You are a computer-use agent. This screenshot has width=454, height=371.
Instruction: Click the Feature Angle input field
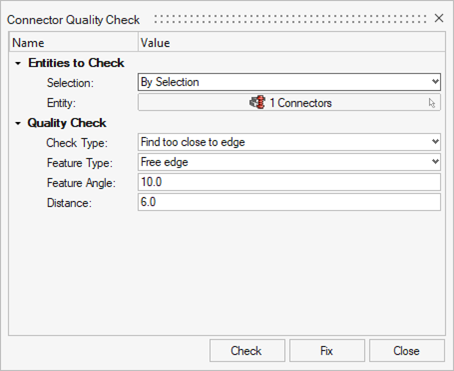point(289,182)
